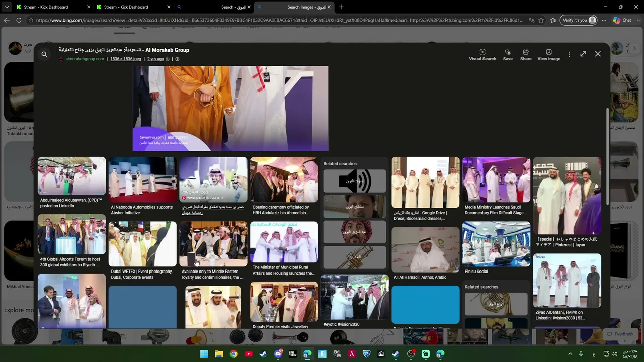Expand the image viewer to full screen

tap(583, 54)
